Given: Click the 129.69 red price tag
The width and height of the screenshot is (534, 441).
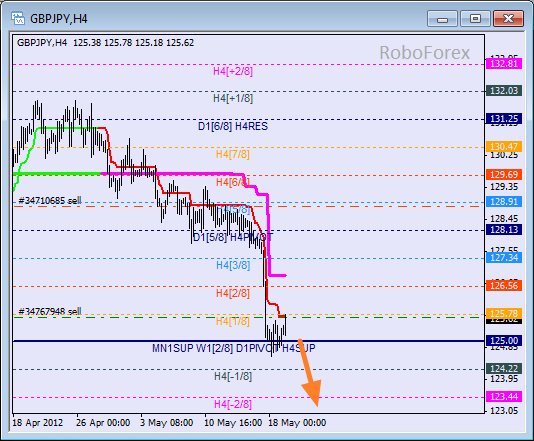Looking at the screenshot, I should click(x=504, y=174).
